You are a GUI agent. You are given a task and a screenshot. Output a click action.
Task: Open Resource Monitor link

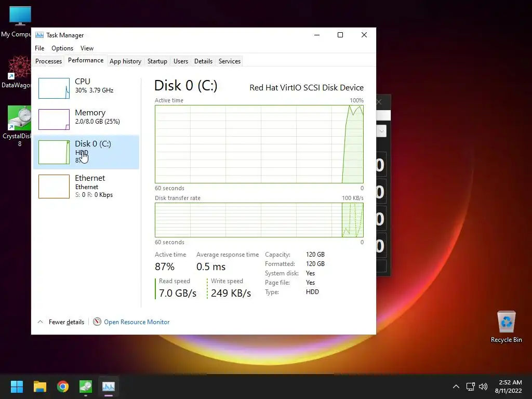(x=137, y=322)
